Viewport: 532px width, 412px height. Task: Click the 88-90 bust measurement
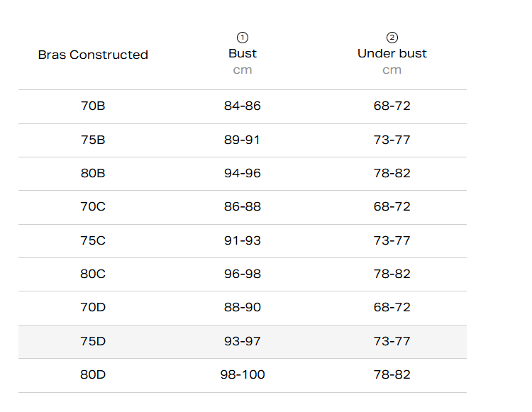[x=243, y=307]
